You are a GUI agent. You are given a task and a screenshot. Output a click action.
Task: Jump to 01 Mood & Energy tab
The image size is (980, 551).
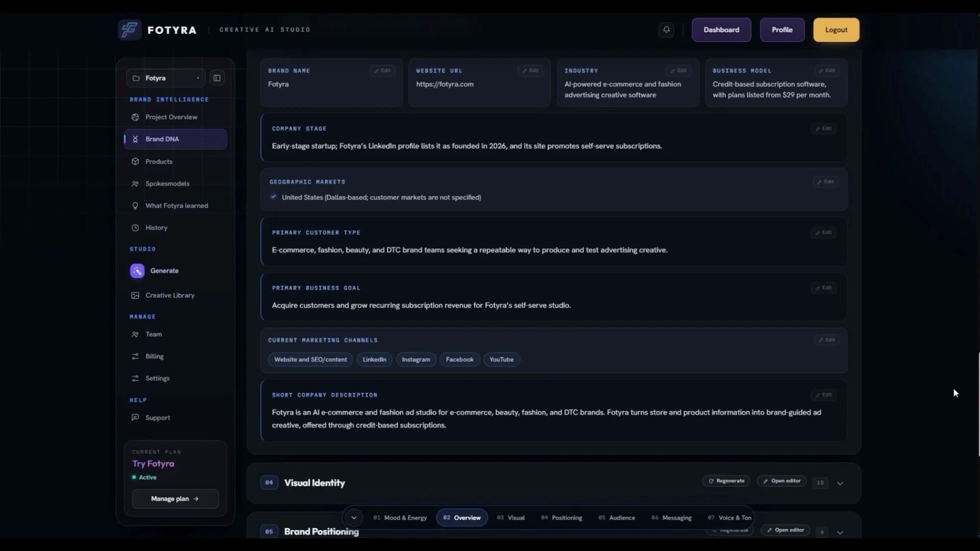pos(400,518)
